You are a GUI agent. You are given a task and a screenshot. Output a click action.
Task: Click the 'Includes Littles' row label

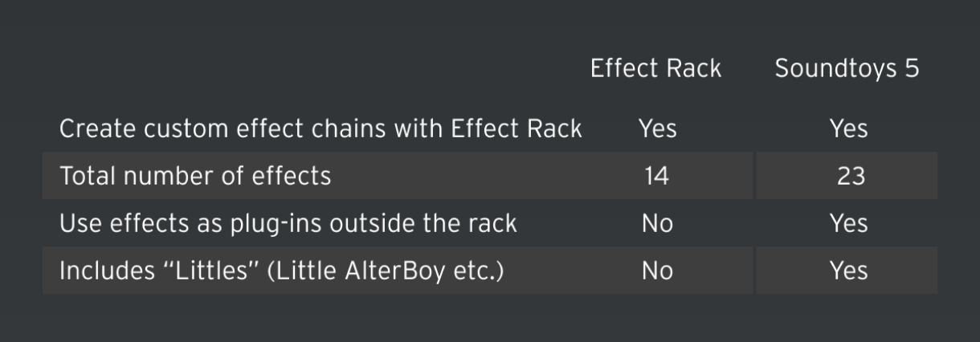[281, 271]
